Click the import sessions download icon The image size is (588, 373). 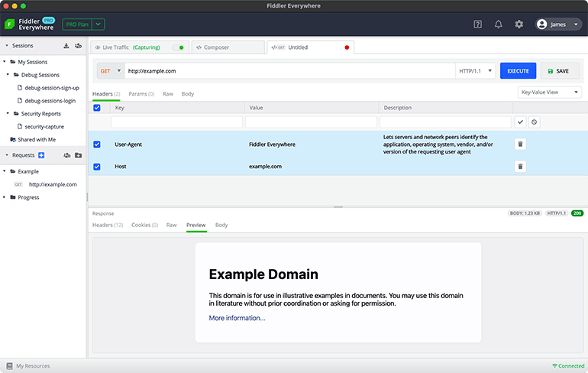click(66, 46)
